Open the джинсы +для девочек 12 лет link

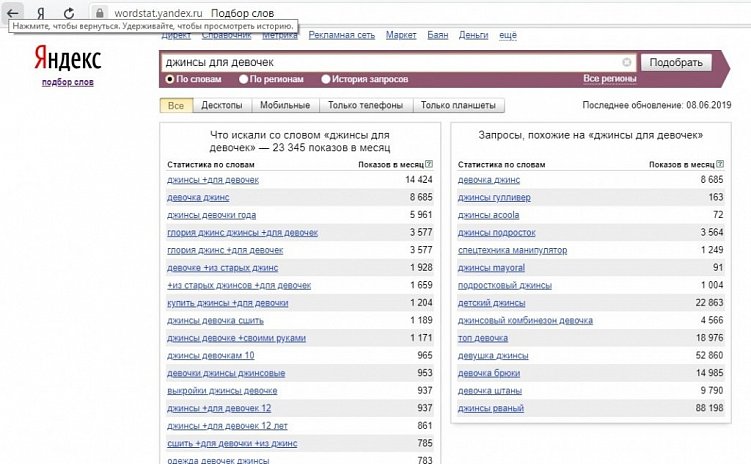click(x=228, y=426)
